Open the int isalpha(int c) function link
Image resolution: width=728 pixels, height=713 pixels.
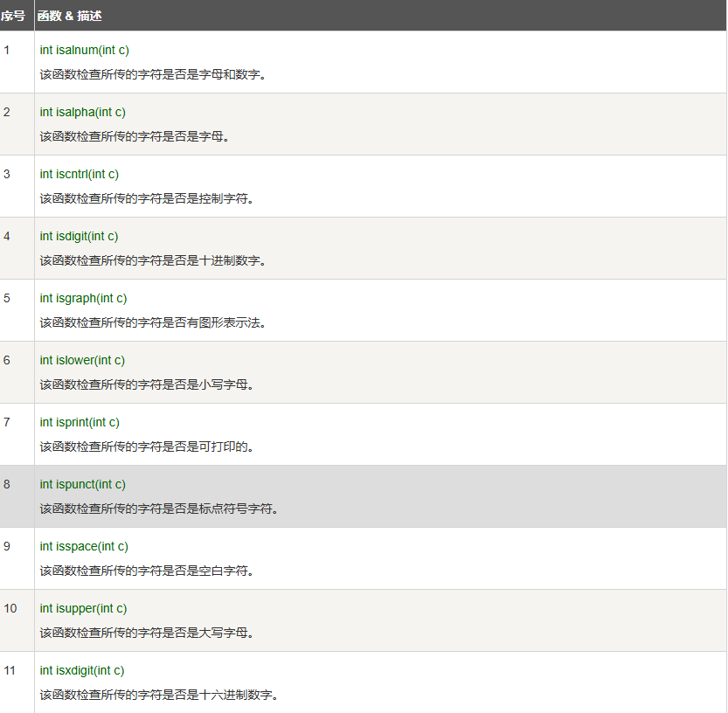point(83,113)
